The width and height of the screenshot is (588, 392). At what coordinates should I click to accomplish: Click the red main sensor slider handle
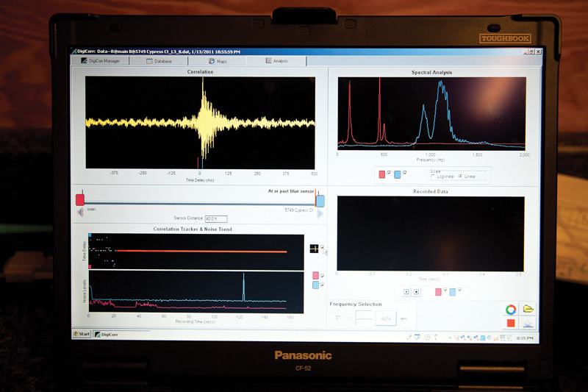point(80,199)
